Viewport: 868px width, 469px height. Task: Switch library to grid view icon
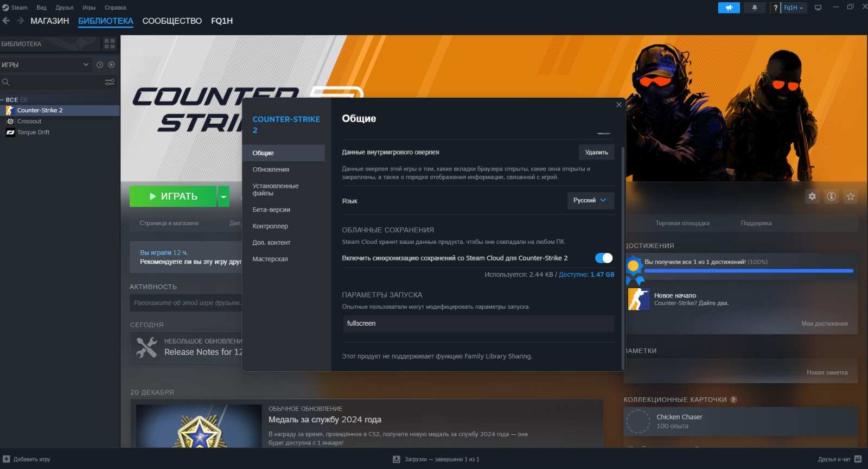110,43
